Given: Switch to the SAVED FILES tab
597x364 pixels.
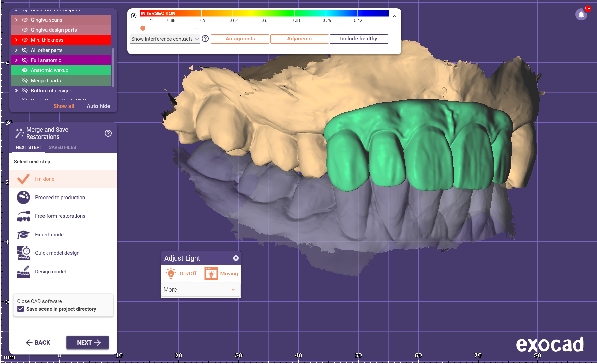Looking at the screenshot, I should point(62,147).
